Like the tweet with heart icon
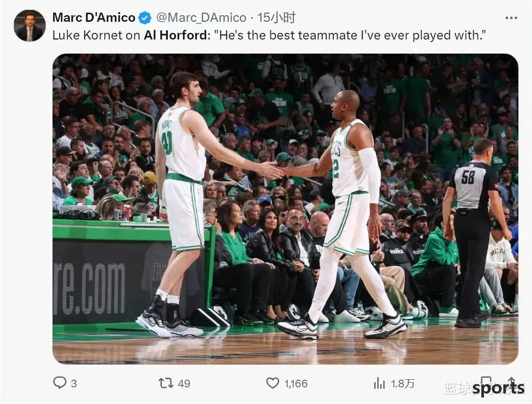This screenshot has height=404, width=532. click(x=273, y=383)
